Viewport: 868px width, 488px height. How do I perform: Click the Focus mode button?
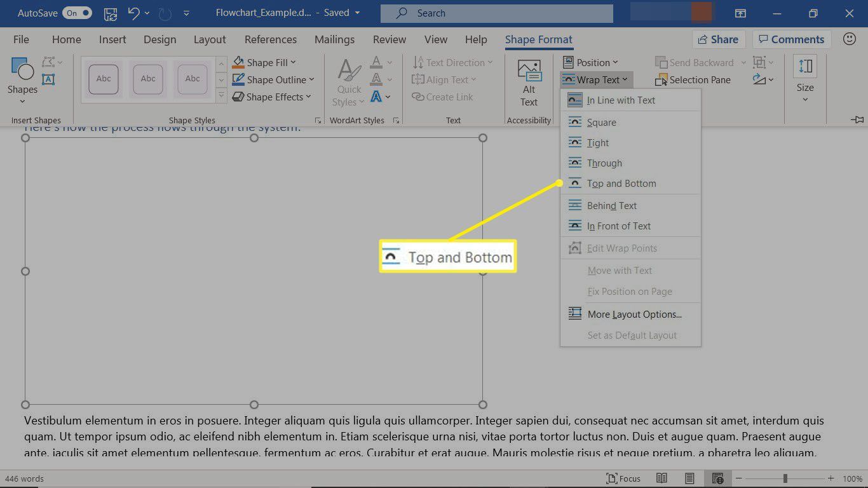click(623, 478)
